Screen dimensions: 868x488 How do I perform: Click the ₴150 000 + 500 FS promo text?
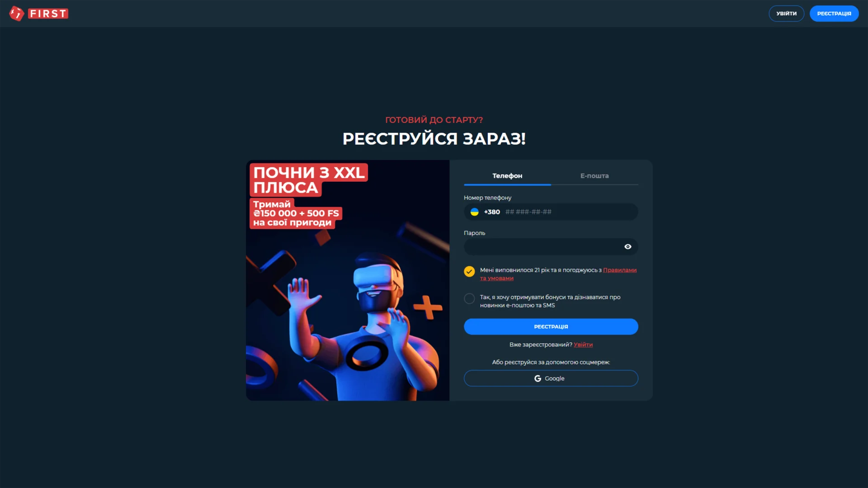tap(296, 213)
